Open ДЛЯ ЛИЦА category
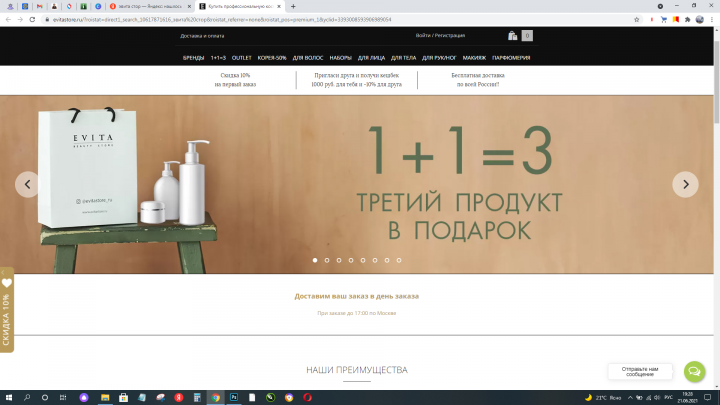720x405 pixels. tap(371, 58)
